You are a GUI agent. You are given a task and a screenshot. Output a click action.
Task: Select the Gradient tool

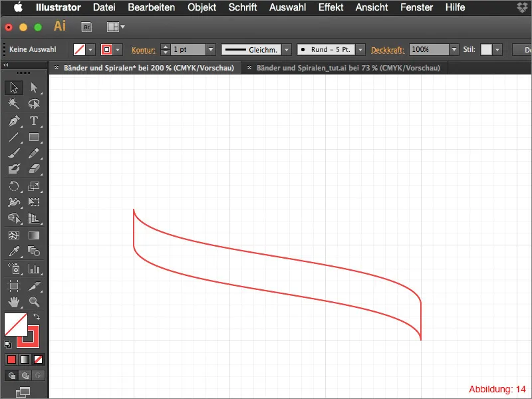click(34, 235)
